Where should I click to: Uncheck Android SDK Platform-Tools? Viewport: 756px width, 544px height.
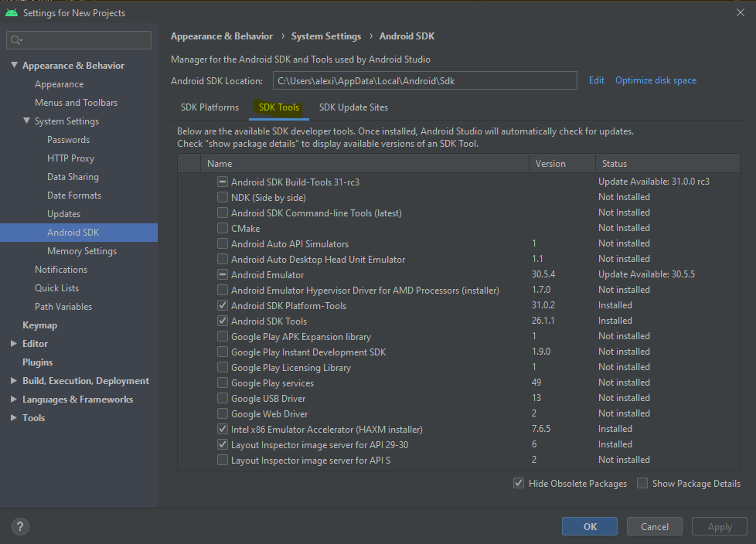point(223,305)
